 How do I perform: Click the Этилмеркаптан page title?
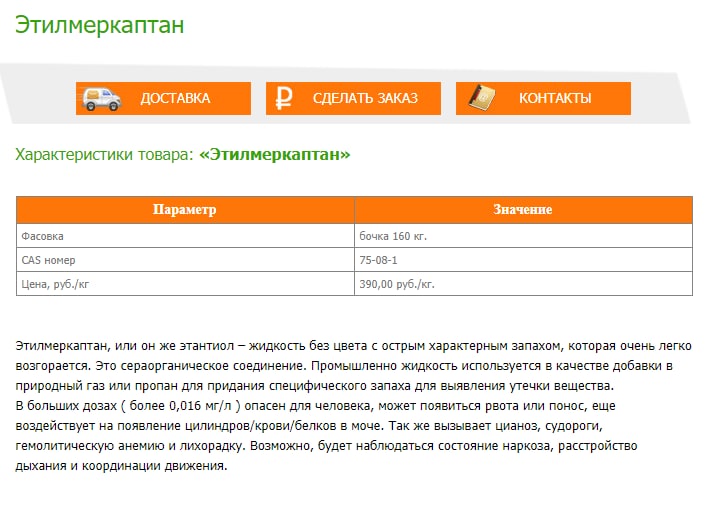[x=100, y=25]
